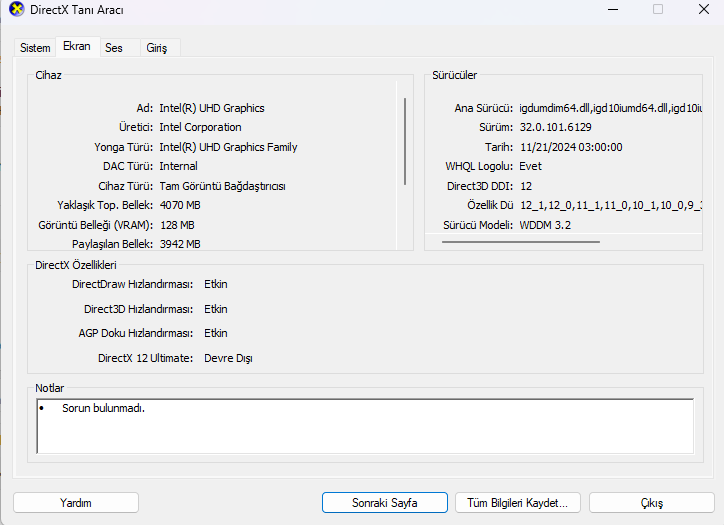Click Tam Görüntü Bağdaştırıcısı device type value

tap(222, 186)
